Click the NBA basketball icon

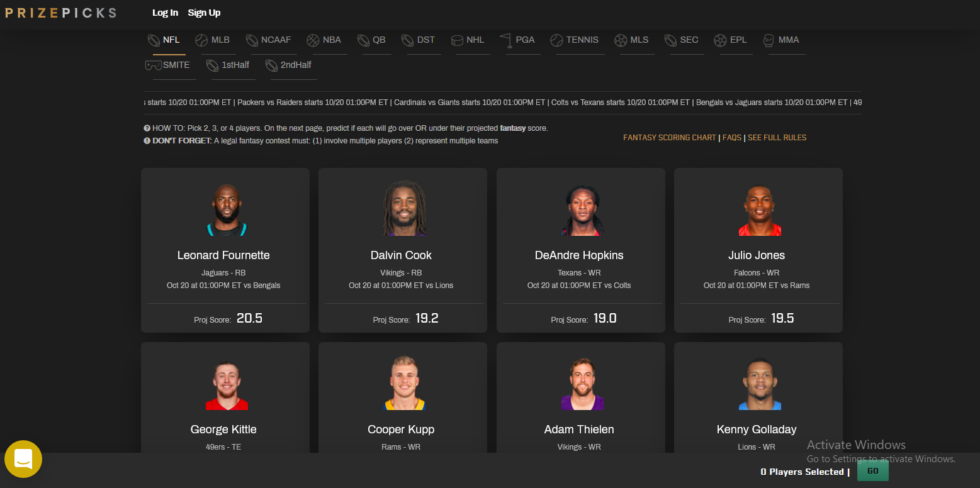click(313, 40)
